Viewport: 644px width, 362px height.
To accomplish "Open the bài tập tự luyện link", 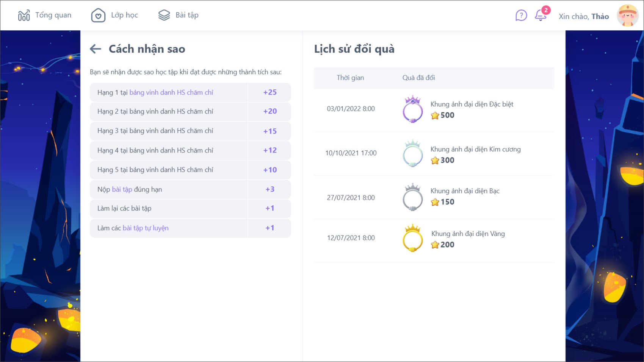I will (x=146, y=228).
